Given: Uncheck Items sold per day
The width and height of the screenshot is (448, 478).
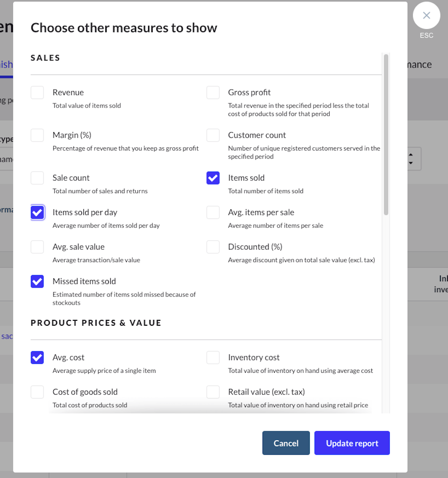Looking at the screenshot, I should [37, 212].
